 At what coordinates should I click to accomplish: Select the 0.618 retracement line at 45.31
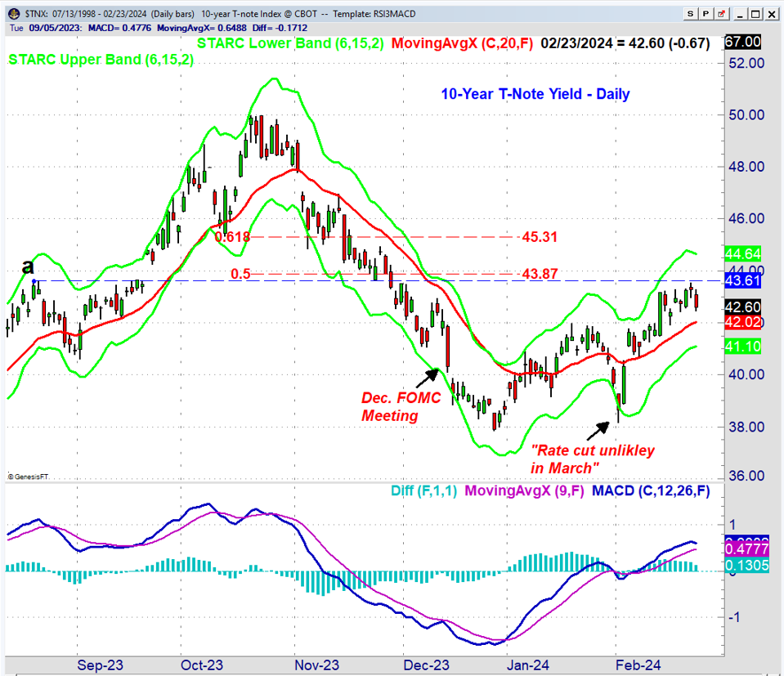point(368,237)
